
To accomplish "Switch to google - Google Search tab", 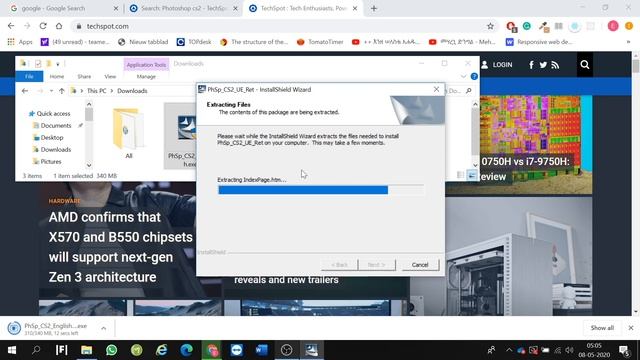I will 53,8.
